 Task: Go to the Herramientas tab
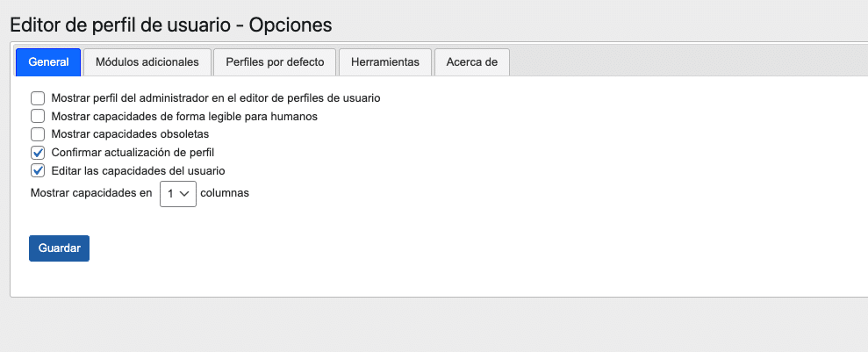[384, 62]
